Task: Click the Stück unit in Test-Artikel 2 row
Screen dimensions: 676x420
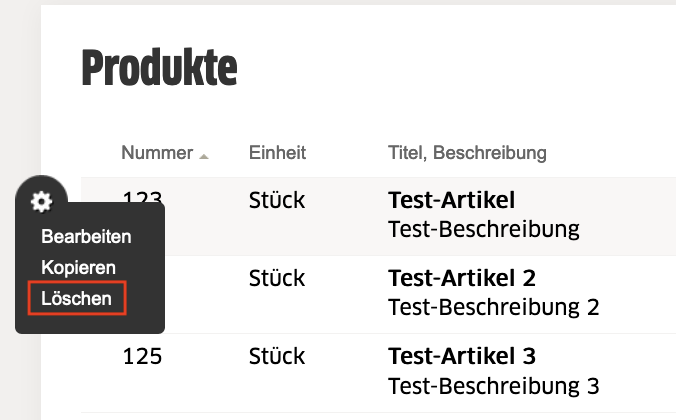Action: (277, 278)
